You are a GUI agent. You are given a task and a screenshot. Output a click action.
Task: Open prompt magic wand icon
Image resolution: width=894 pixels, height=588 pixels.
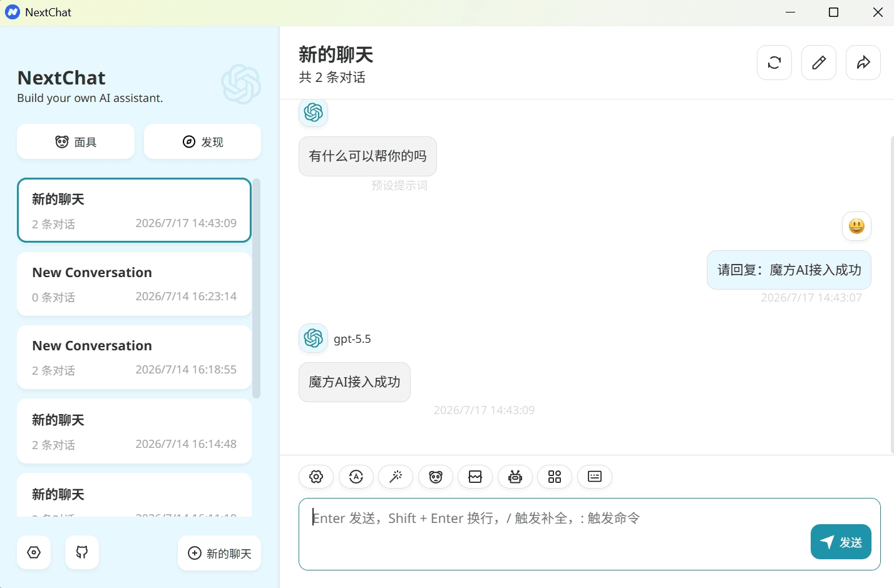point(396,477)
